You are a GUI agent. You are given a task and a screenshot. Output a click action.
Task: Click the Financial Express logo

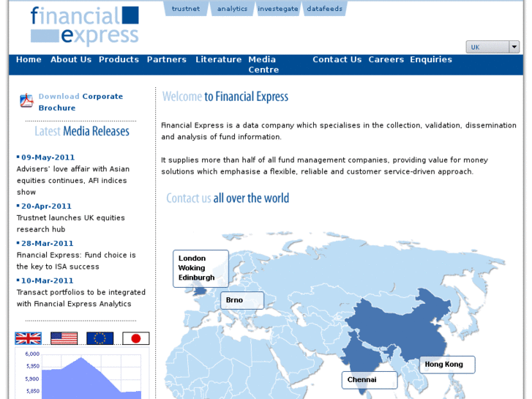tap(84, 26)
